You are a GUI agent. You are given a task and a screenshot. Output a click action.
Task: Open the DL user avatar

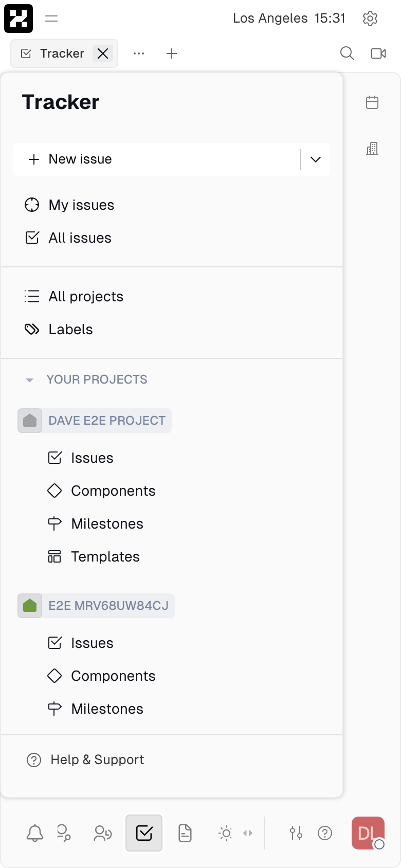(368, 833)
